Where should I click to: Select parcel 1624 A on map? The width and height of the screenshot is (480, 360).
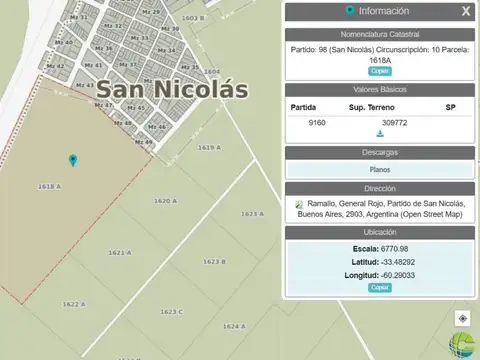234,326
